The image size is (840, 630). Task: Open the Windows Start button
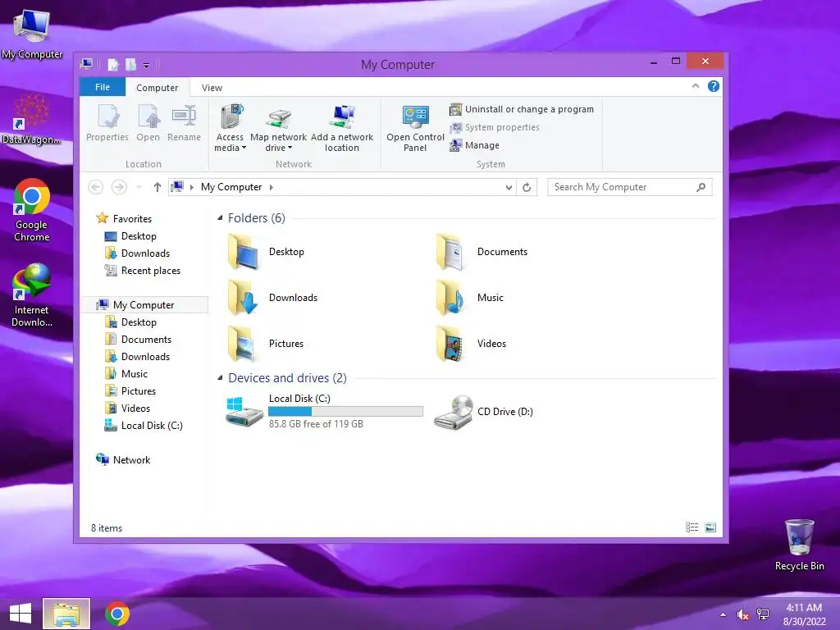[x=21, y=614]
